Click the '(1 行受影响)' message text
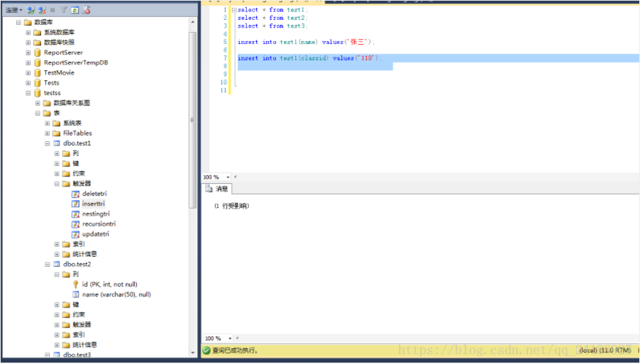Image resolution: width=640 pixels, height=364 pixels. pos(232,206)
